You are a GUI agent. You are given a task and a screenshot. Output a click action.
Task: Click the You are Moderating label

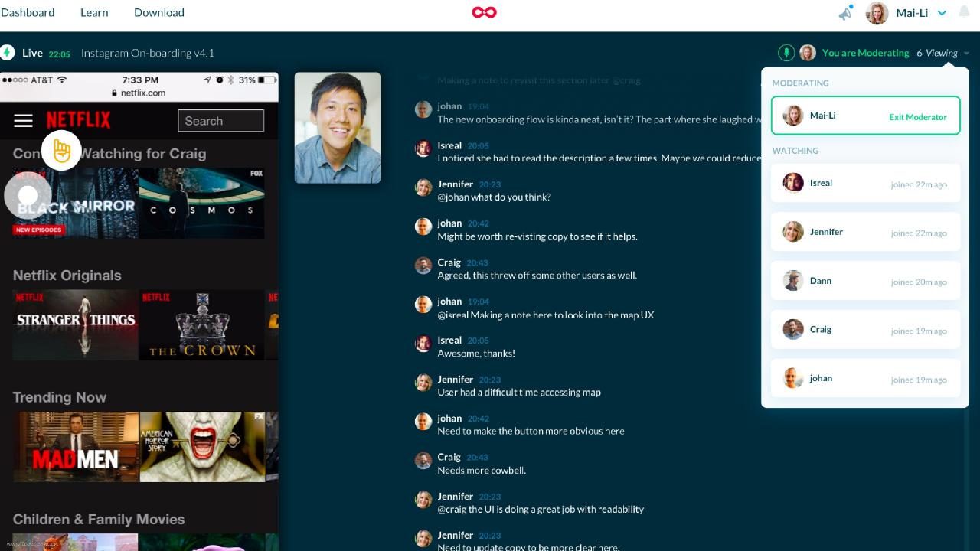tap(865, 53)
